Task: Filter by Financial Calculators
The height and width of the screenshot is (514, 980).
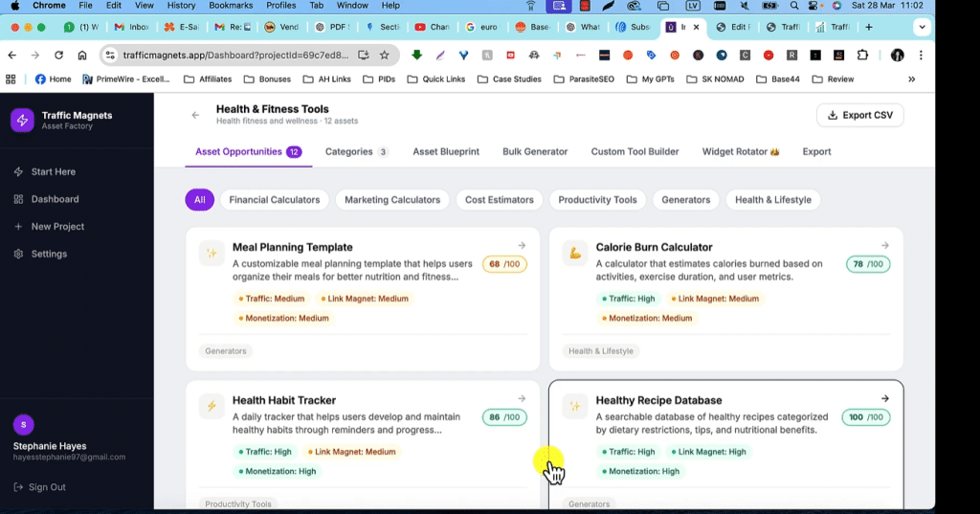Action: (275, 200)
